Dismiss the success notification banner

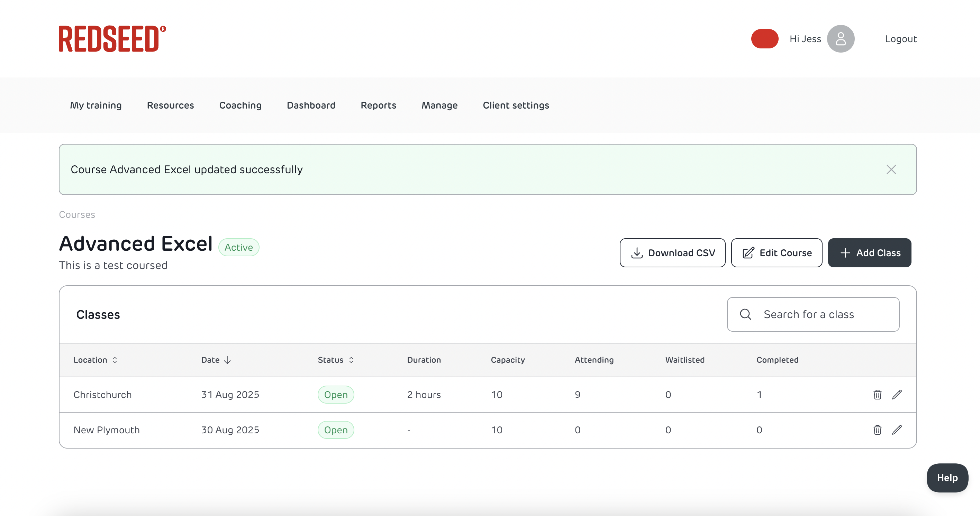pyautogui.click(x=891, y=169)
